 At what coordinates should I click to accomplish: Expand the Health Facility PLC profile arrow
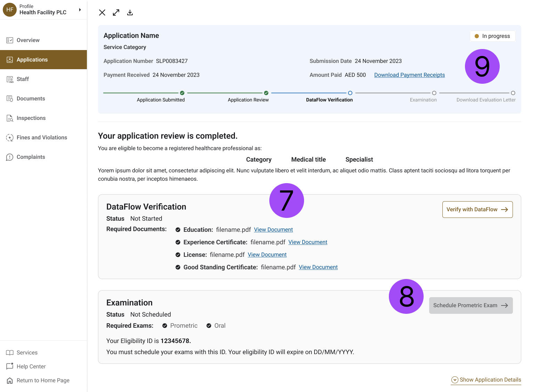point(80,10)
